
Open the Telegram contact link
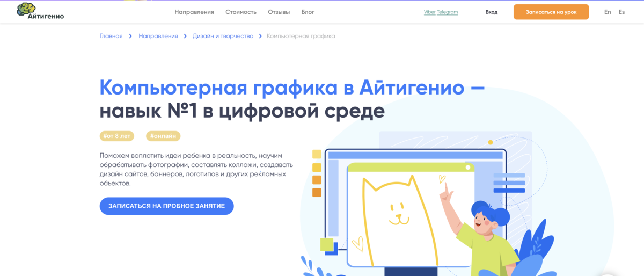coord(448,12)
